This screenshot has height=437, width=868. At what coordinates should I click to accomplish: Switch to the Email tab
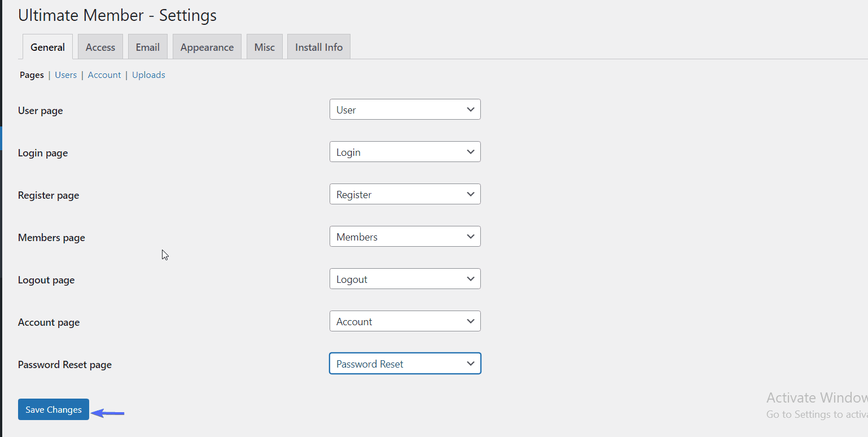click(148, 47)
